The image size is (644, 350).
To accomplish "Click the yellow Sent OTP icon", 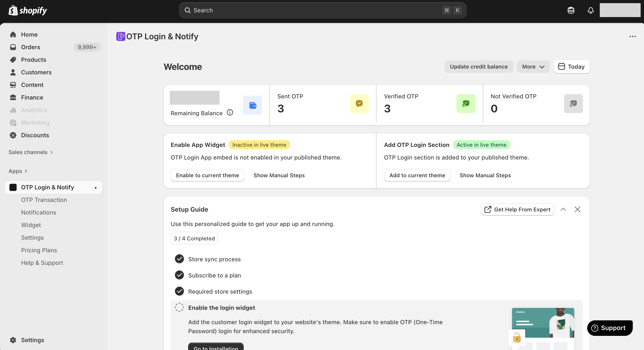I will [x=359, y=103].
